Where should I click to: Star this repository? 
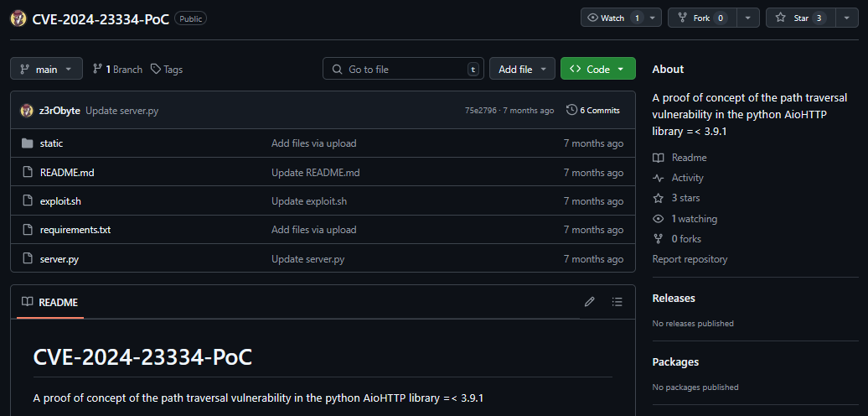[800, 18]
